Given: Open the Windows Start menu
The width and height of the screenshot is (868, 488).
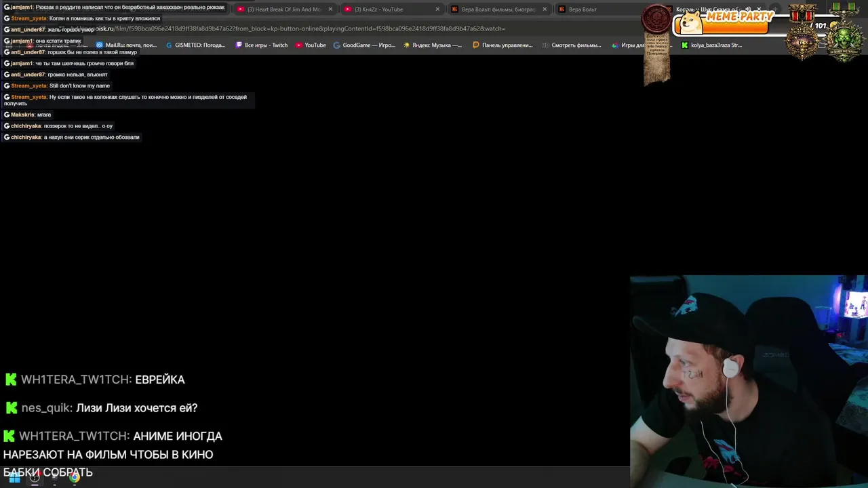Looking at the screenshot, I should pyautogui.click(x=14, y=477).
